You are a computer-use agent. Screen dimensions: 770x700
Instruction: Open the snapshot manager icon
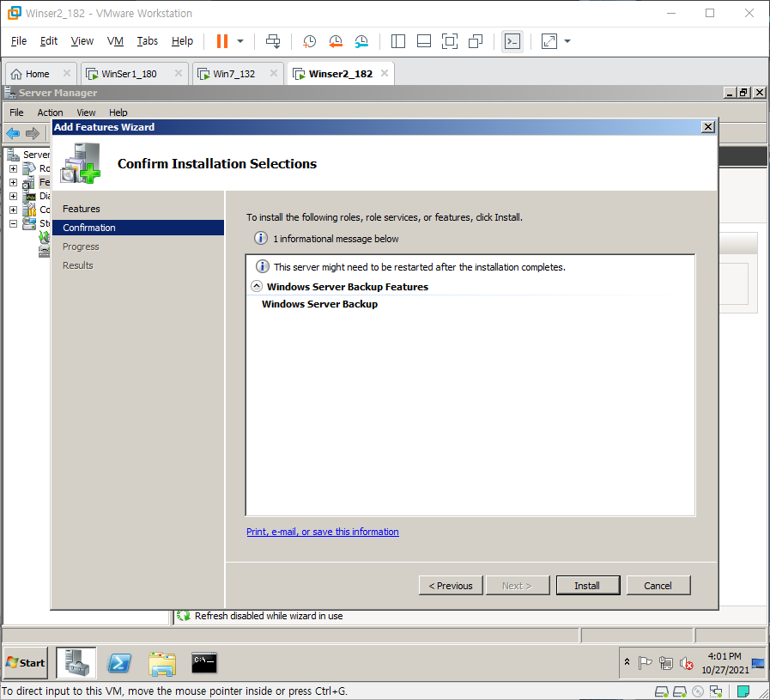[x=361, y=41]
